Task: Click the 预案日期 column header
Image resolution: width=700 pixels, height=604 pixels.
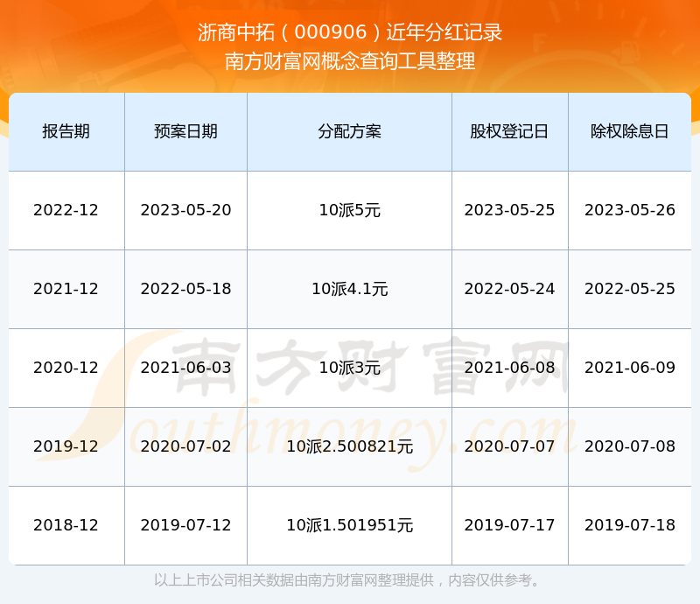Action: (185, 131)
